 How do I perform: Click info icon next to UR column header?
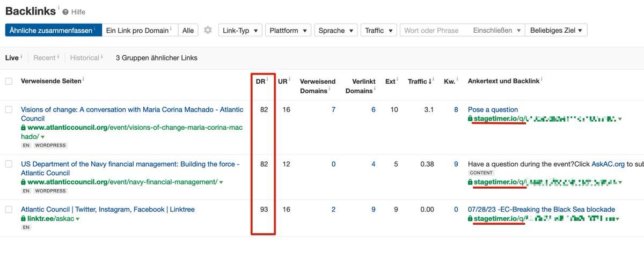(x=290, y=79)
